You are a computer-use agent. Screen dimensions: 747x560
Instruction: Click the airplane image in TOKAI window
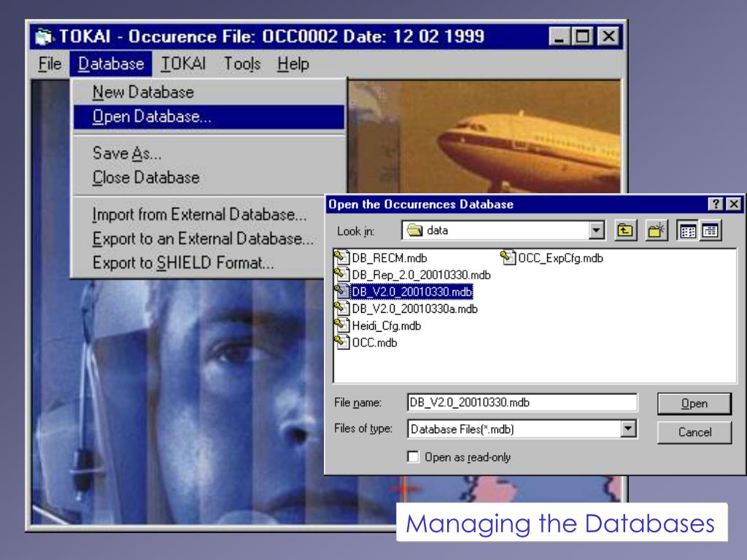tap(484, 136)
